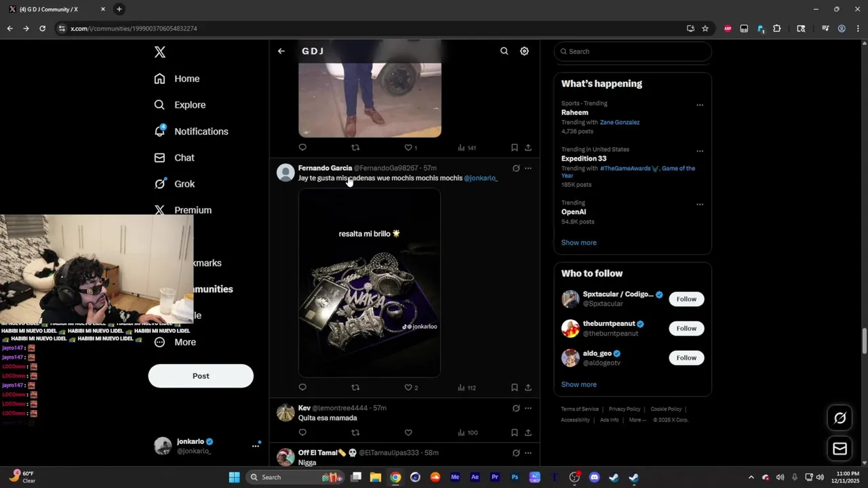868x488 pixels.
Task: Open More options in X sidebar
Action: [175, 342]
